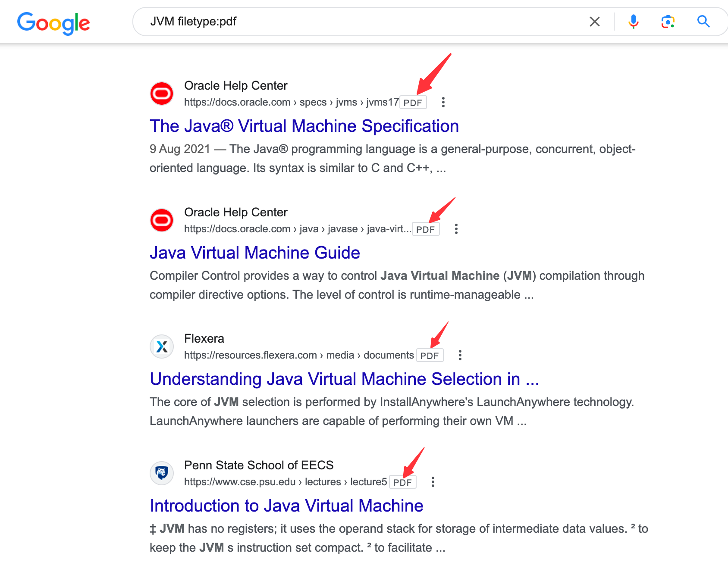Start voice search with microphone icon
This screenshot has width=728, height=562.
pos(633,22)
